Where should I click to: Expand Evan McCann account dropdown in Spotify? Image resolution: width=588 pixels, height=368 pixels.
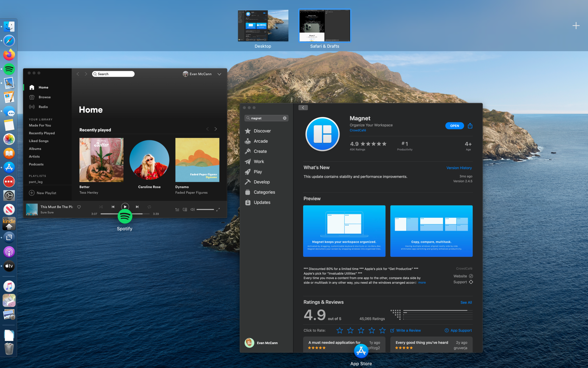[x=219, y=74]
